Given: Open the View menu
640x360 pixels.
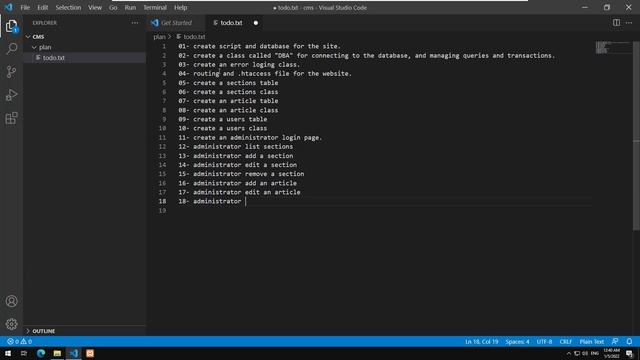Looking at the screenshot, I should coord(95,7).
